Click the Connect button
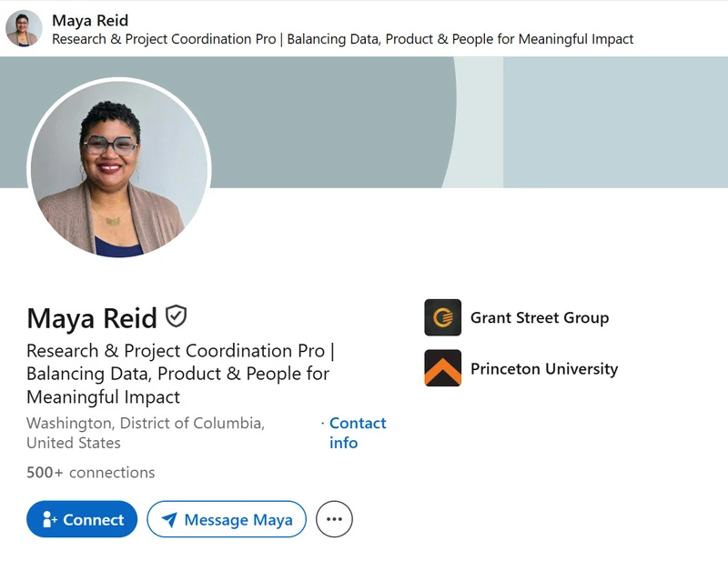 (82, 519)
